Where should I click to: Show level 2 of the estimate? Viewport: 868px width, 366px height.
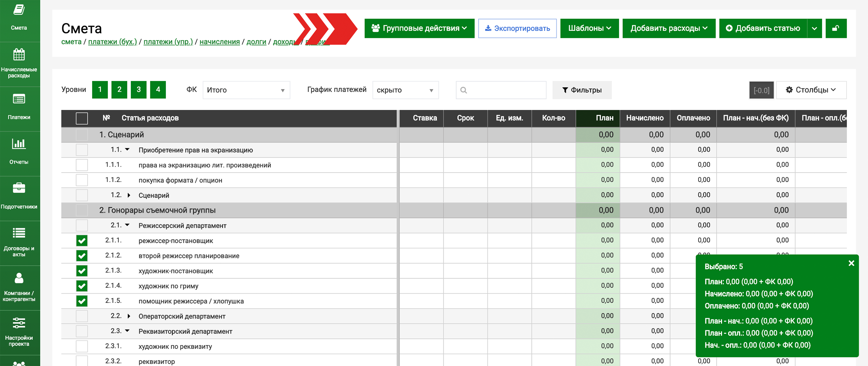pos(119,90)
